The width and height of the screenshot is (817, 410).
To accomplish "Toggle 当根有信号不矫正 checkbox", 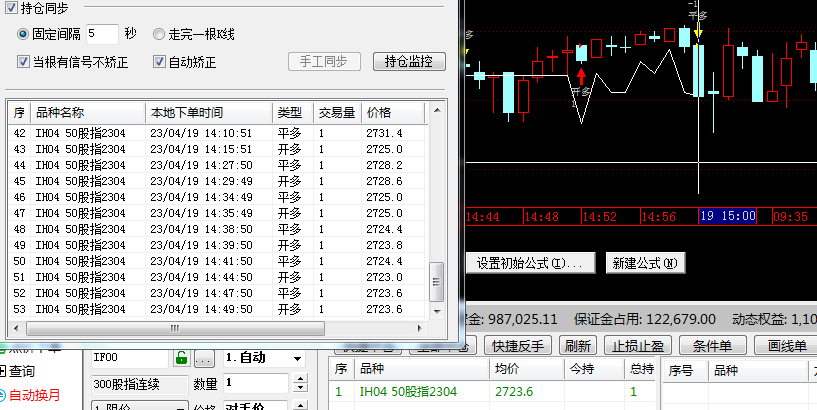I will pyautogui.click(x=23, y=62).
